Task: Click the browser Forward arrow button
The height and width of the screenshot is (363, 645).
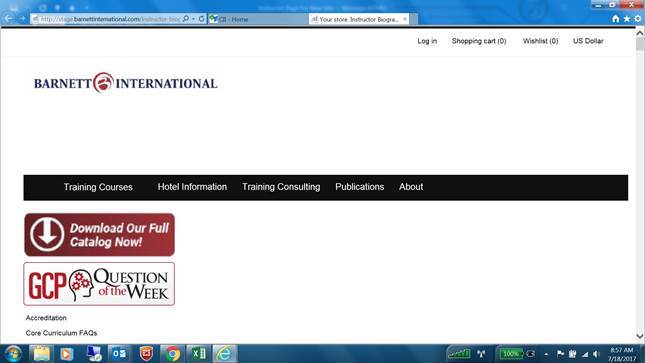Action: 22,19
